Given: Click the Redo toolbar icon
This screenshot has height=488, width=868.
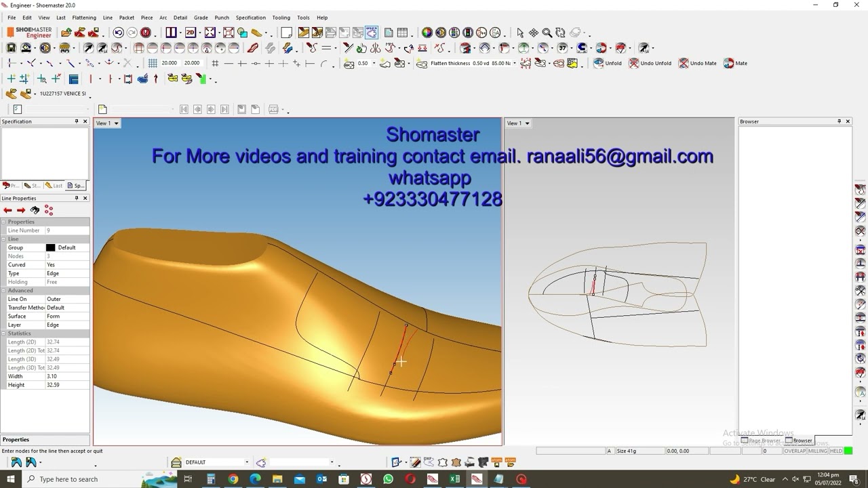Looking at the screenshot, I should click(x=132, y=33).
